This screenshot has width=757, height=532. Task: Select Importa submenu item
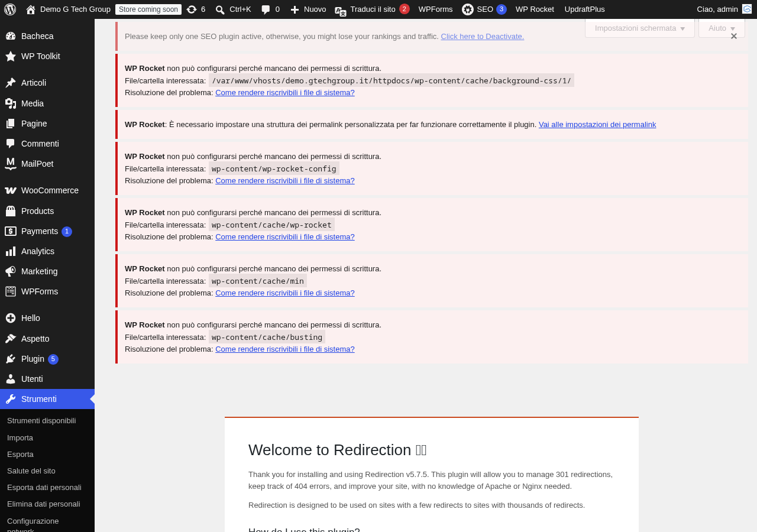(x=20, y=437)
